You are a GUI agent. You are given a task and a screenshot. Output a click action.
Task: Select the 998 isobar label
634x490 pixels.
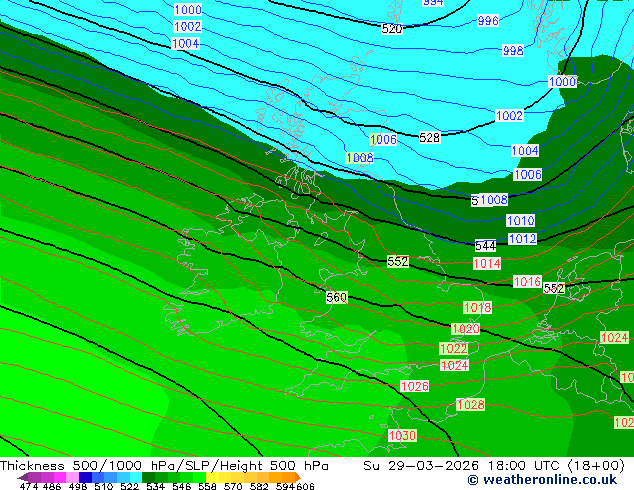[x=513, y=51]
